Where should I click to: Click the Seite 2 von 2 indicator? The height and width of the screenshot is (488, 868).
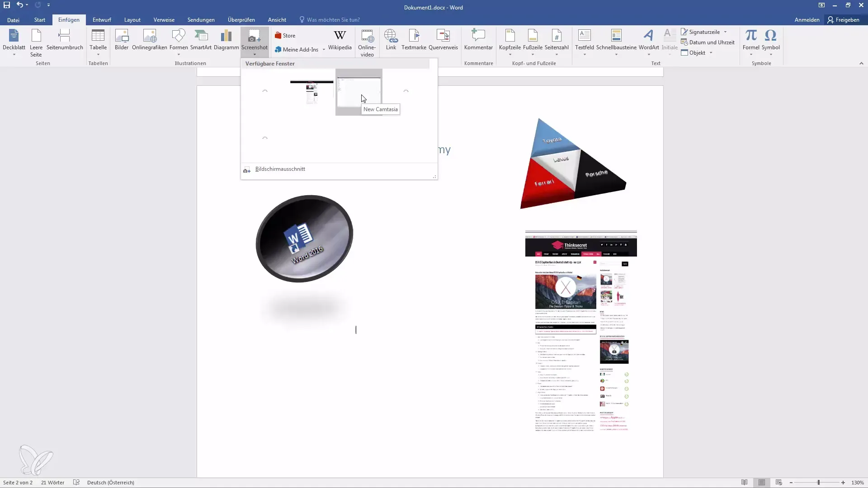pos(18,483)
